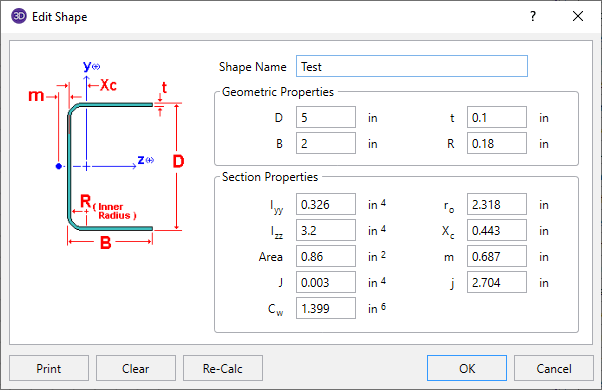The image size is (602, 390).
Task: Click the Edit Shape title text
Action: [x=60, y=17]
